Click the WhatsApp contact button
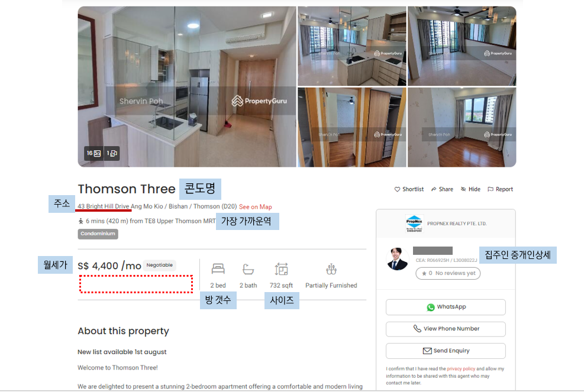This screenshot has height=392, width=584. pos(446,307)
